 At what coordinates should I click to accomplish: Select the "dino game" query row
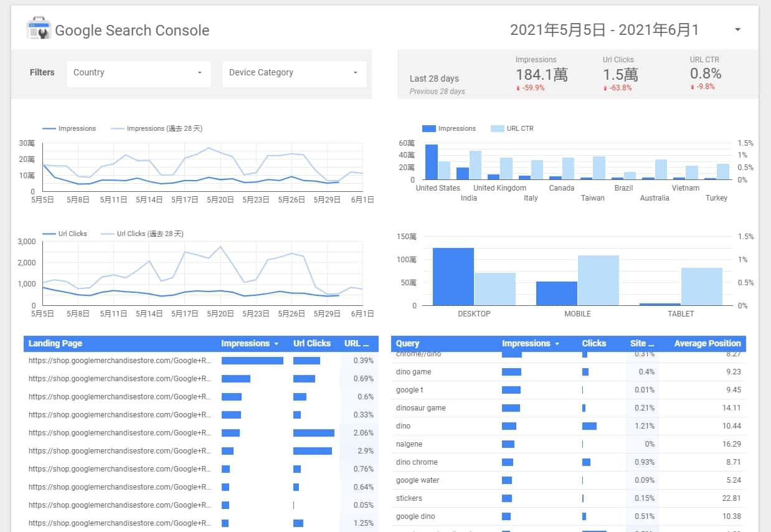point(568,372)
